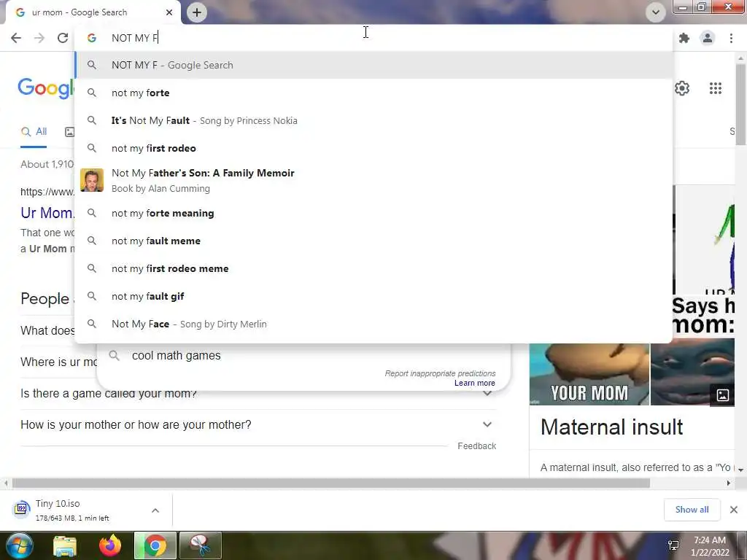
Task: Expand 'Is there a game called your mom' chevron
Action: pos(487,393)
